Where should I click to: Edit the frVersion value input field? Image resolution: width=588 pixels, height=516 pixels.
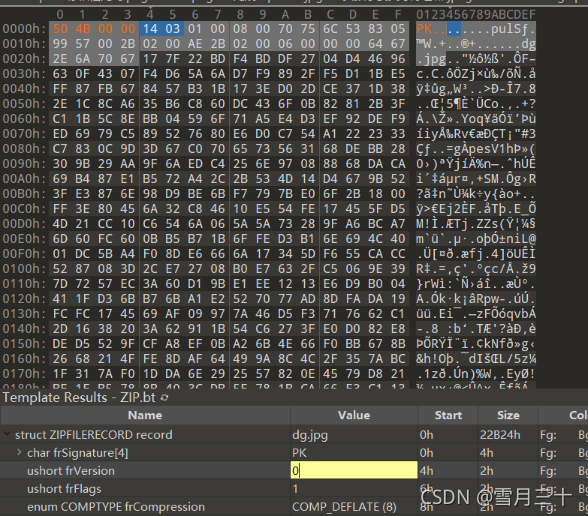354,470
